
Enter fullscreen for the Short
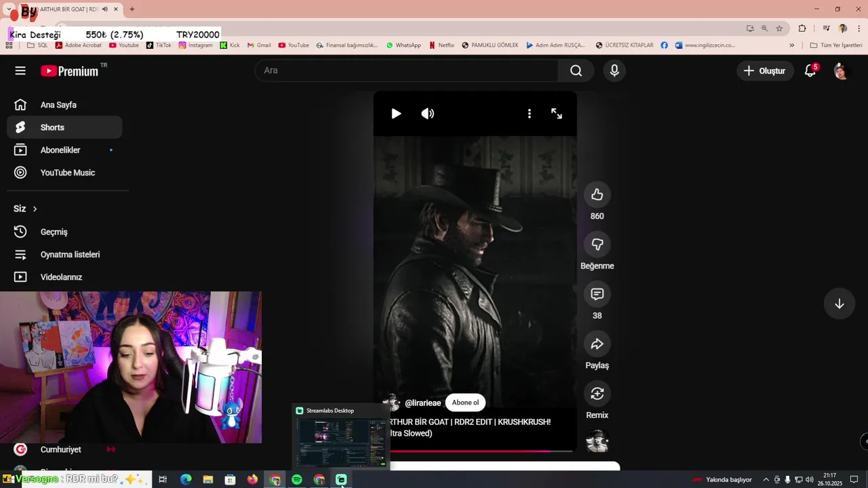click(557, 114)
